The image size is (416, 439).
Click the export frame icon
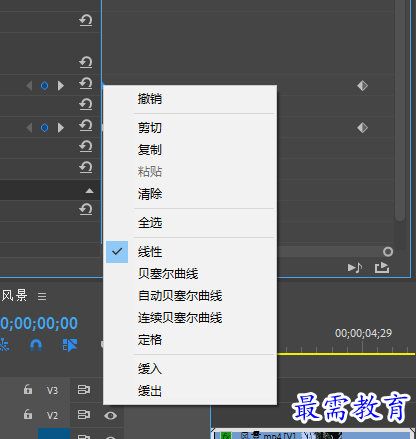pyautogui.click(x=382, y=268)
